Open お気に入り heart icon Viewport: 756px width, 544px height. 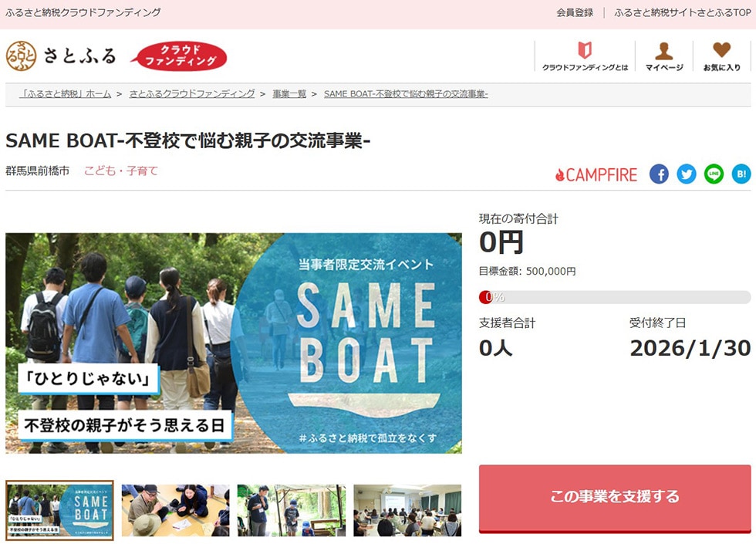coord(721,56)
